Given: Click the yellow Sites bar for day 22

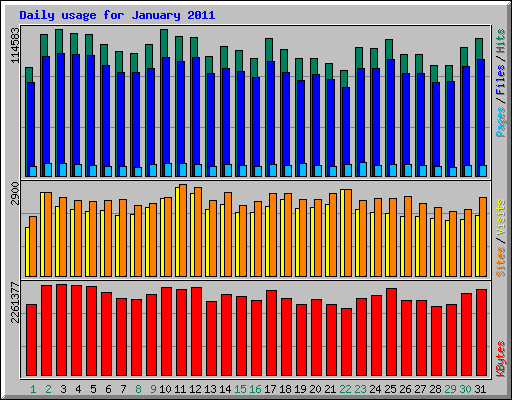Looking at the screenshot, I should coord(342,233).
